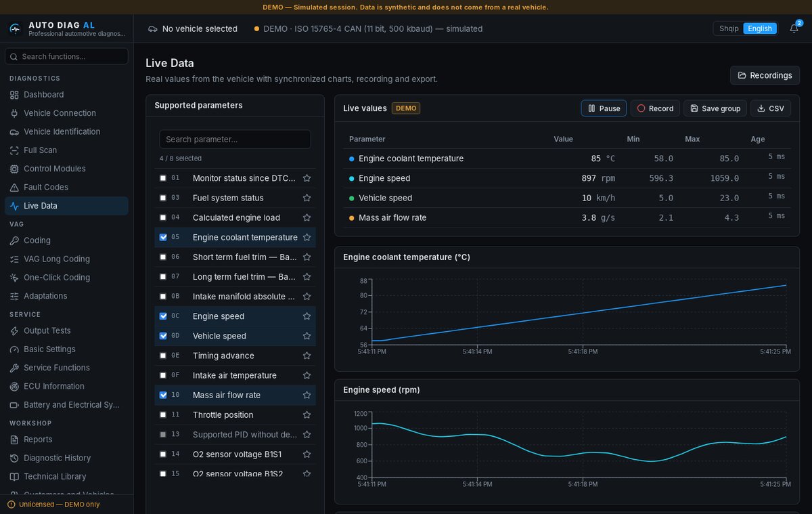Check Timing advance parameter checkbox
Screen dimensions: 812x514
tap(163, 356)
